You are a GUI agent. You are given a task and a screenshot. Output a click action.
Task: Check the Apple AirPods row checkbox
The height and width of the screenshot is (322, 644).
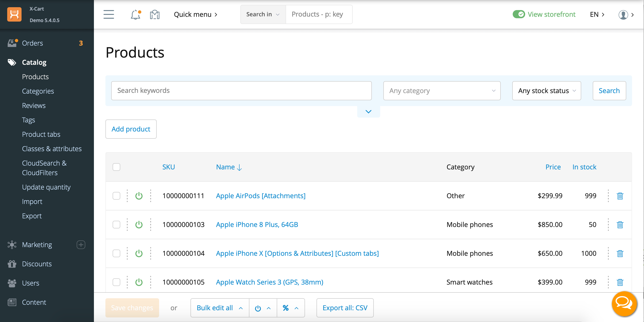coord(116,196)
